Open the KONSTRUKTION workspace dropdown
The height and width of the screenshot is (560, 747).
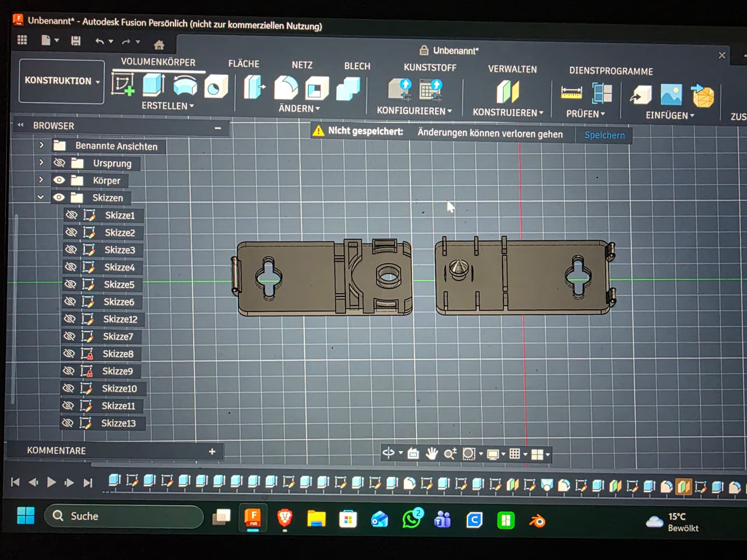point(62,81)
